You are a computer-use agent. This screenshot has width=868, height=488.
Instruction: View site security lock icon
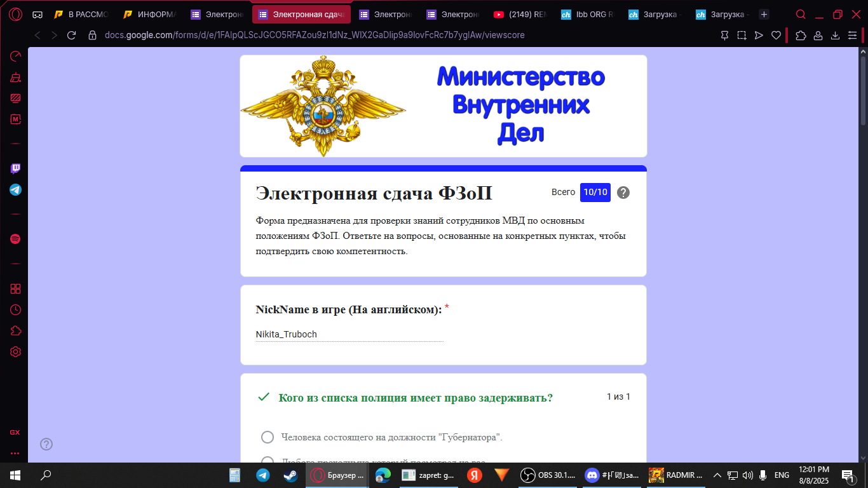click(x=92, y=36)
